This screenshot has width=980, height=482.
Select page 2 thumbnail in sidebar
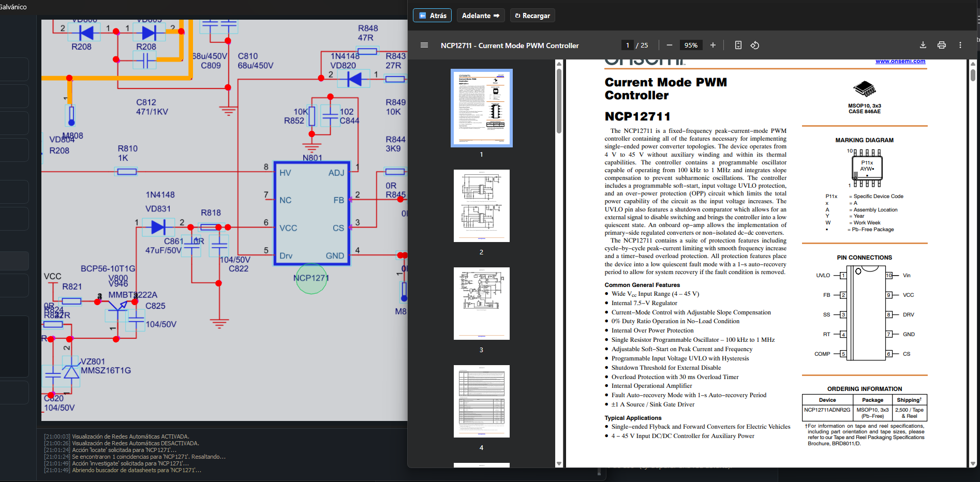[482, 206]
